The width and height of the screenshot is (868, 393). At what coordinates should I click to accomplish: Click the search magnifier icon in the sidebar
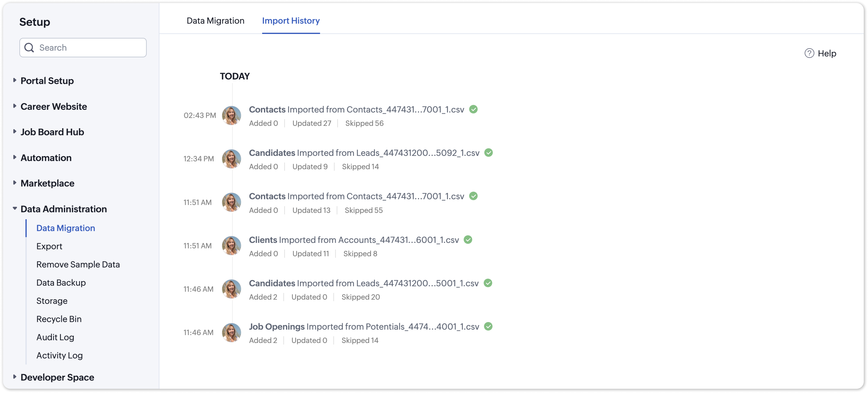tap(29, 47)
